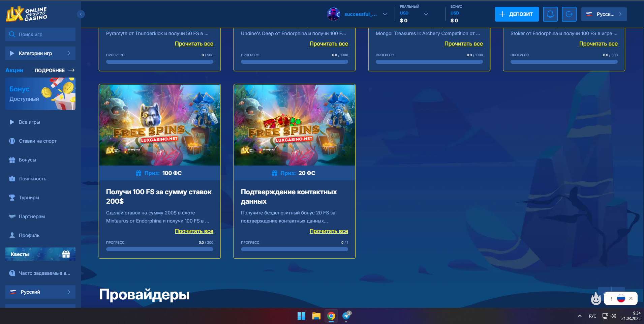Click the magnifier icon in game search
644x324 pixels.
coord(12,34)
